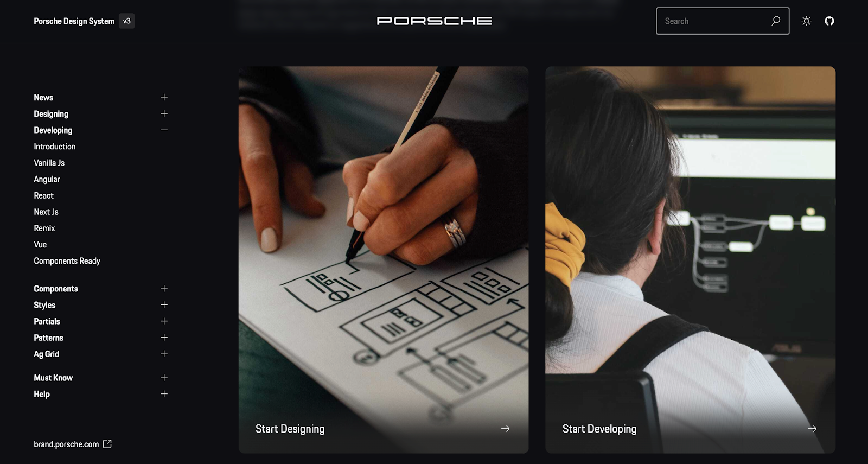Open the Angular menu item

(x=47, y=179)
